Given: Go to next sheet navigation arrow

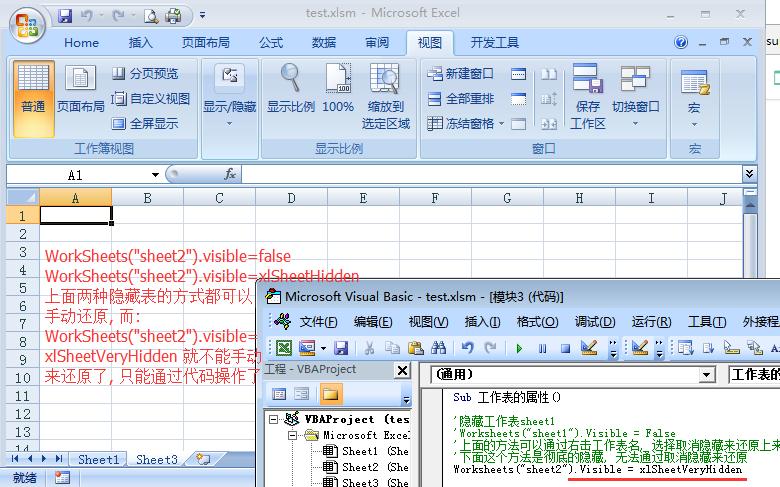Looking at the screenshot, I should [x=44, y=459].
